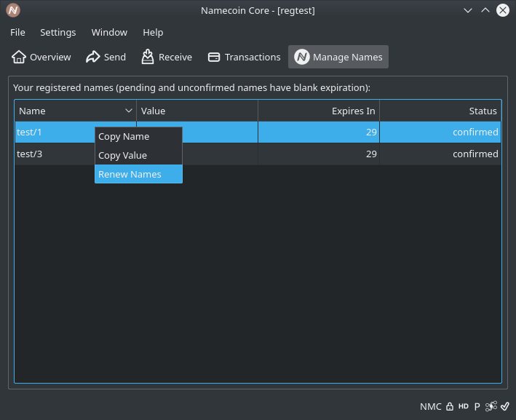Choose Copy Value from context menu
This screenshot has height=420, width=516.
coord(138,155)
